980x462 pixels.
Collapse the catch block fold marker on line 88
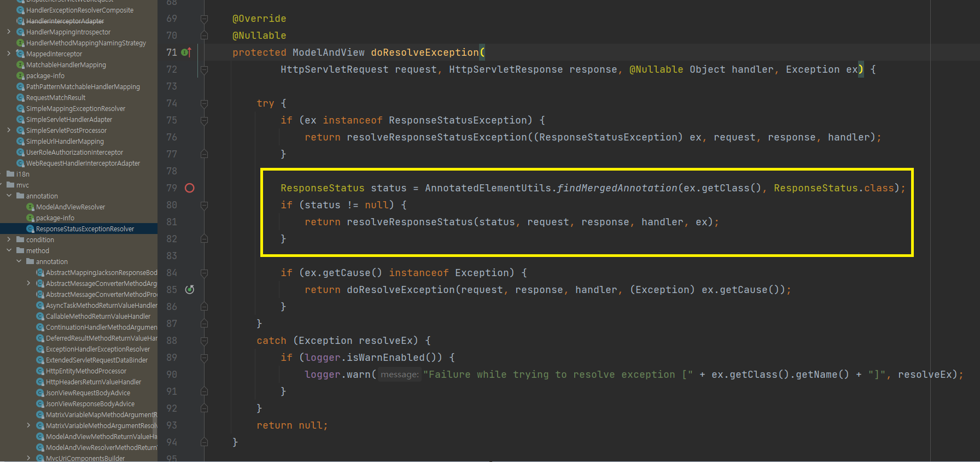coord(204,341)
